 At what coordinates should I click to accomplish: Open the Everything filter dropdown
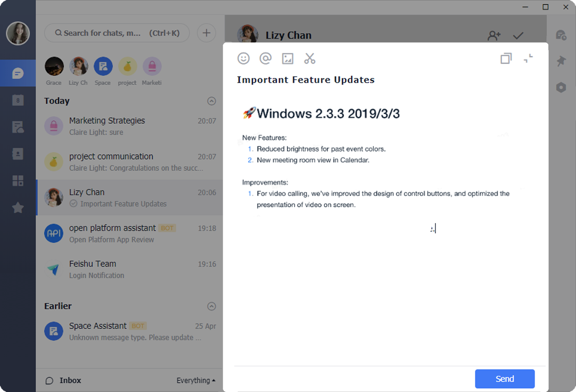point(196,380)
